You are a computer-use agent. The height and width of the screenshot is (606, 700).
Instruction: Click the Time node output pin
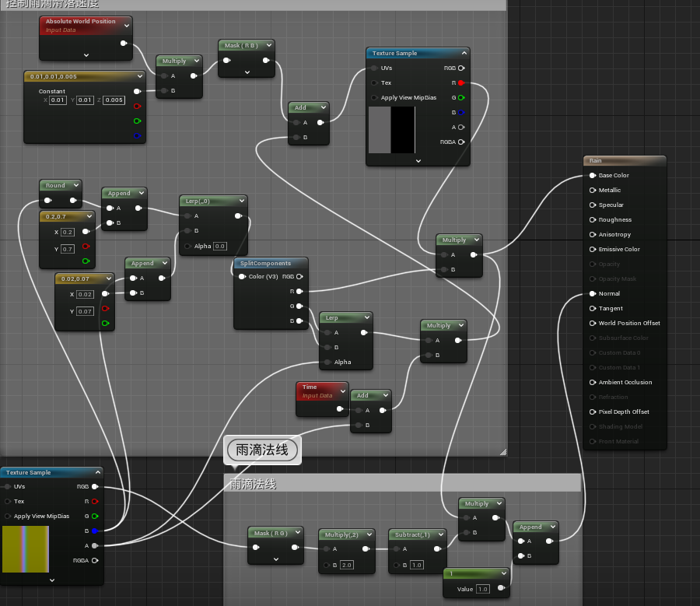click(x=340, y=408)
